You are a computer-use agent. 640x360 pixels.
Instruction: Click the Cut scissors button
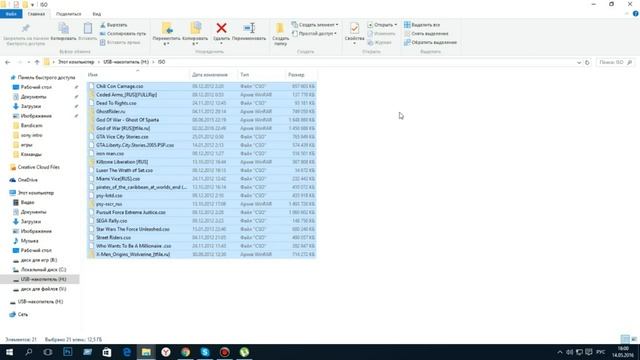(x=114, y=25)
